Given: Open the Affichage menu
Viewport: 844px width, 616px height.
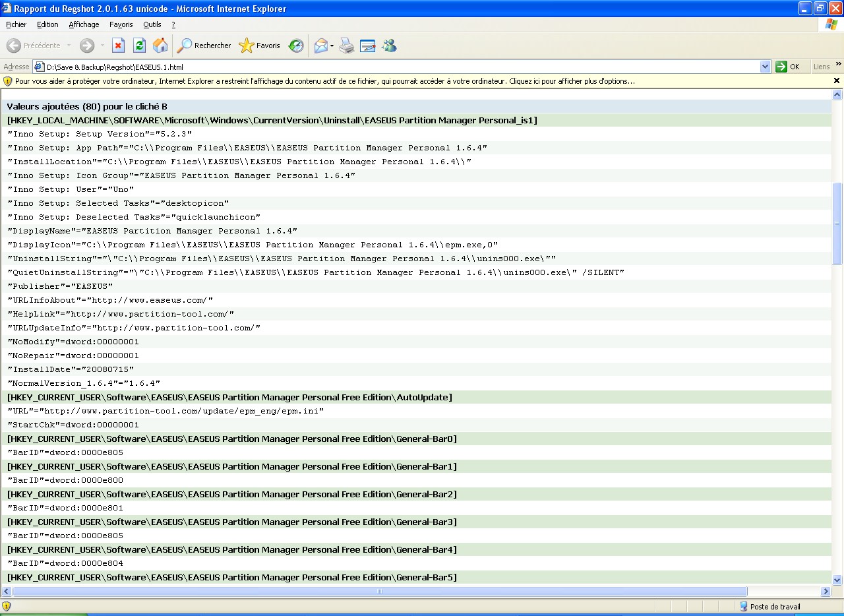Looking at the screenshot, I should (84, 24).
